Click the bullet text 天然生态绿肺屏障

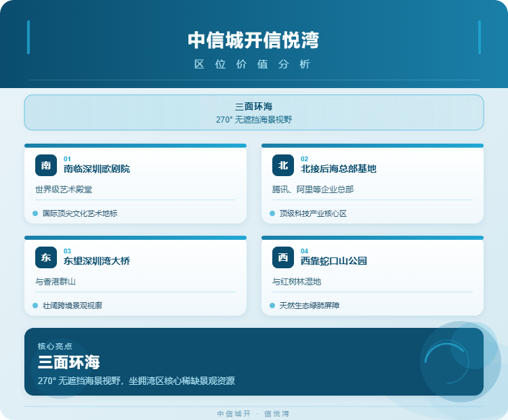pos(310,306)
